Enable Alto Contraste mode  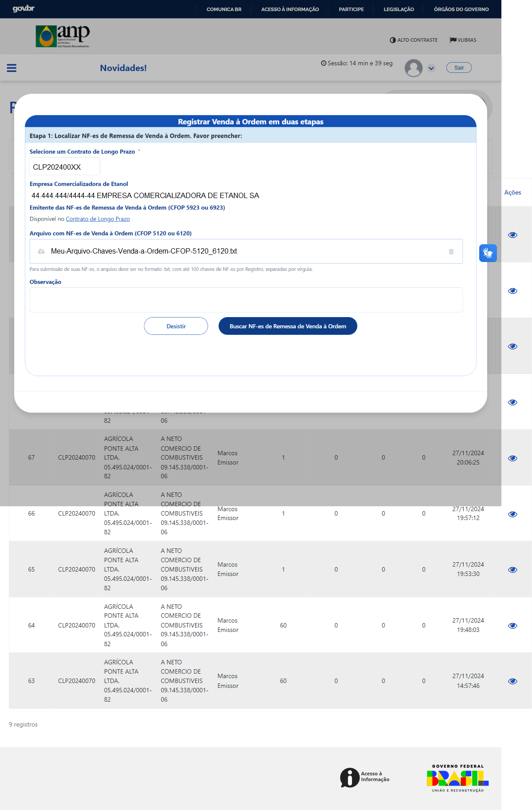pos(414,40)
